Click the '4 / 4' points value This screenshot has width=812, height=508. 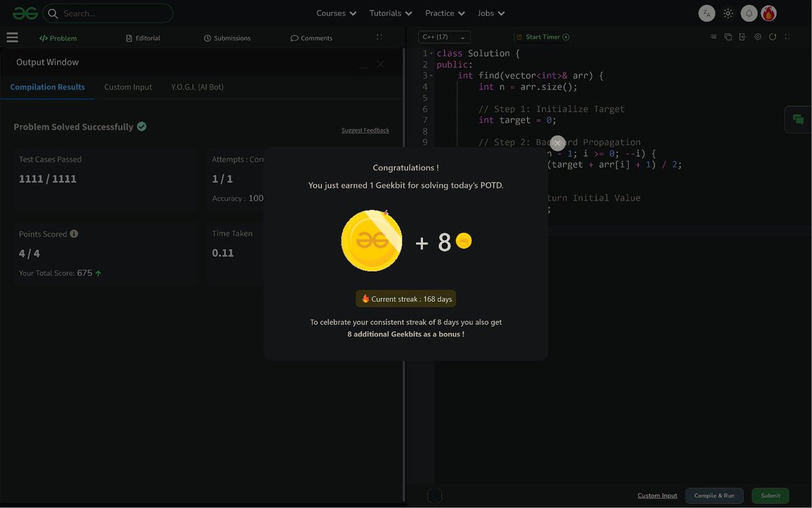(x=29, y=253)
